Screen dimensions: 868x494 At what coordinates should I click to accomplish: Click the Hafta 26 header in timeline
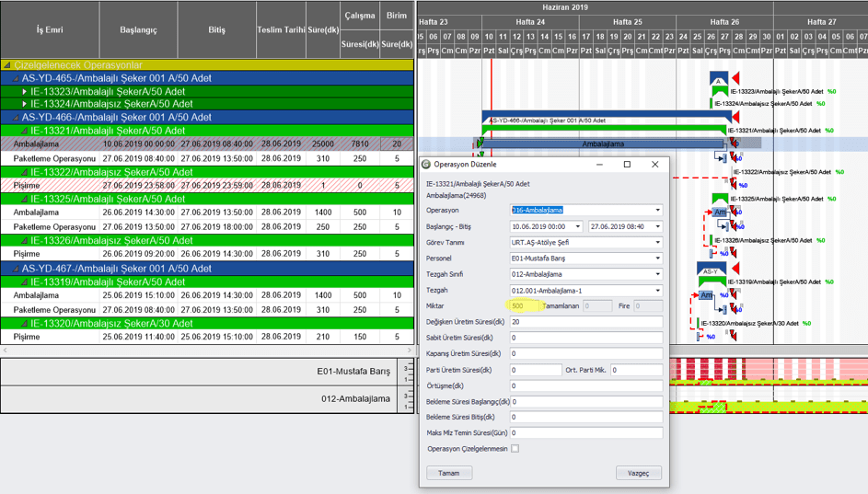pyautogui.click(x=724, y=22)
